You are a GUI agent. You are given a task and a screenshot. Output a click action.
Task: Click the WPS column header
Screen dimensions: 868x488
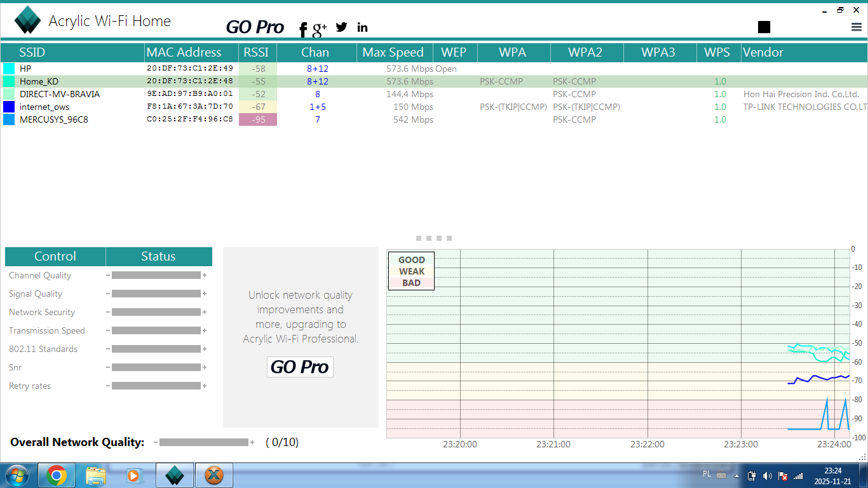[718, 52]
